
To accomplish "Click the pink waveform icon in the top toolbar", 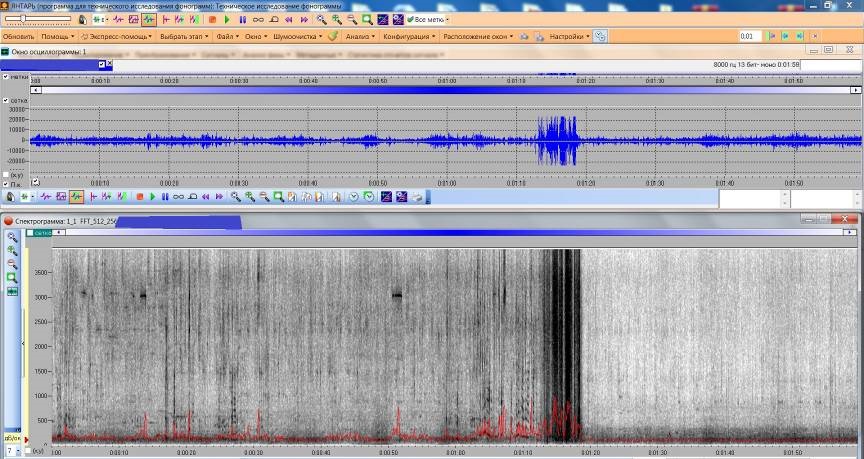I will tap(118, 20).
